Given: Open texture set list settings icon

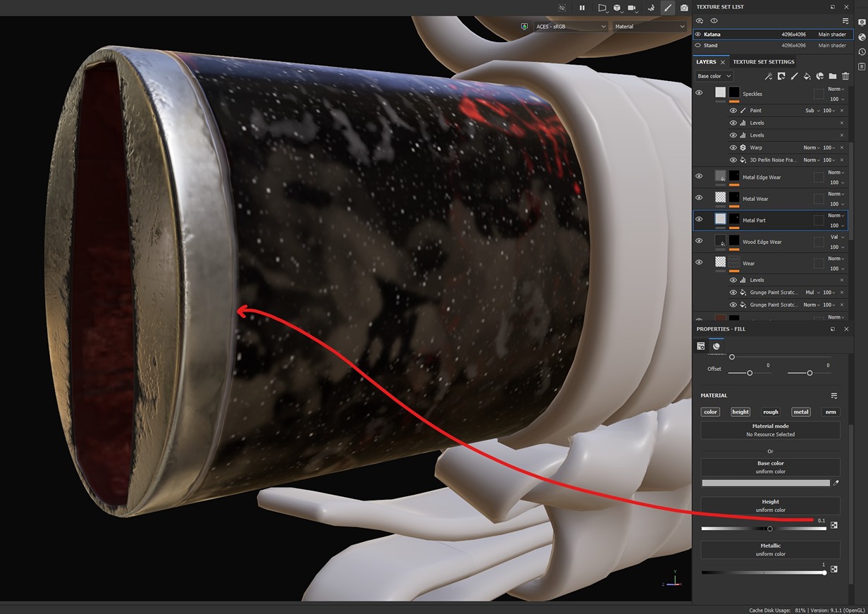Looking at the screenshot, I should point(845,21).
